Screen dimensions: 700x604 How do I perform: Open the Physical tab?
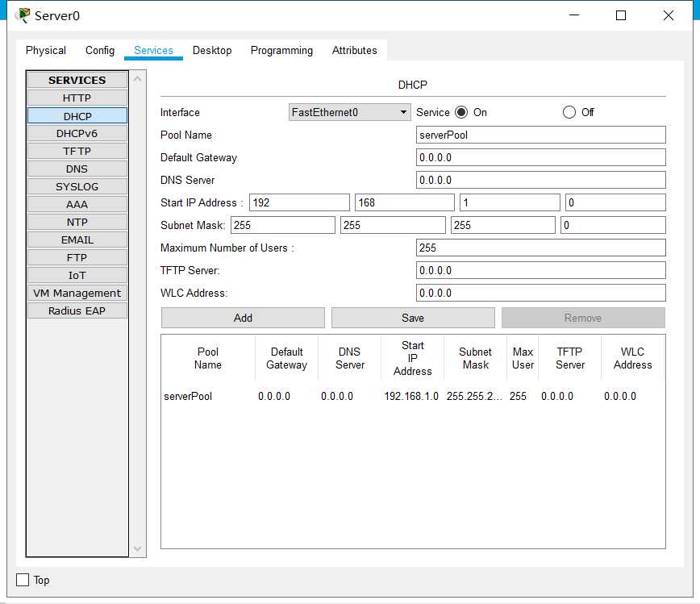coord(46,51)
